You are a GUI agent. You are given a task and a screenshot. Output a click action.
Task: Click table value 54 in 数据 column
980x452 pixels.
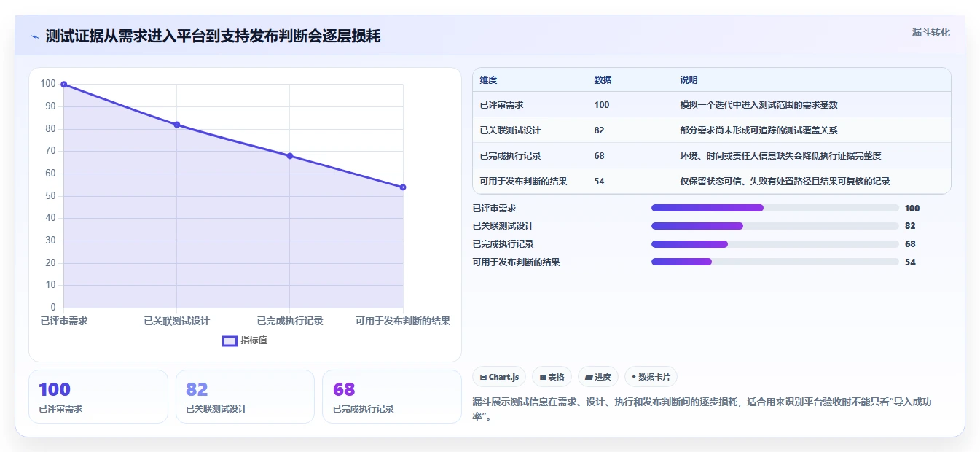[600, 182]
